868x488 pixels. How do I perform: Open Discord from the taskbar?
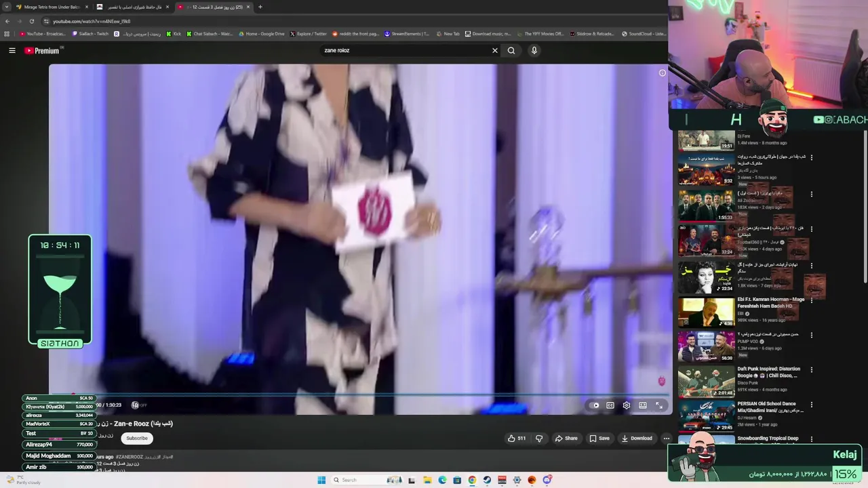(x=547, y=480)
